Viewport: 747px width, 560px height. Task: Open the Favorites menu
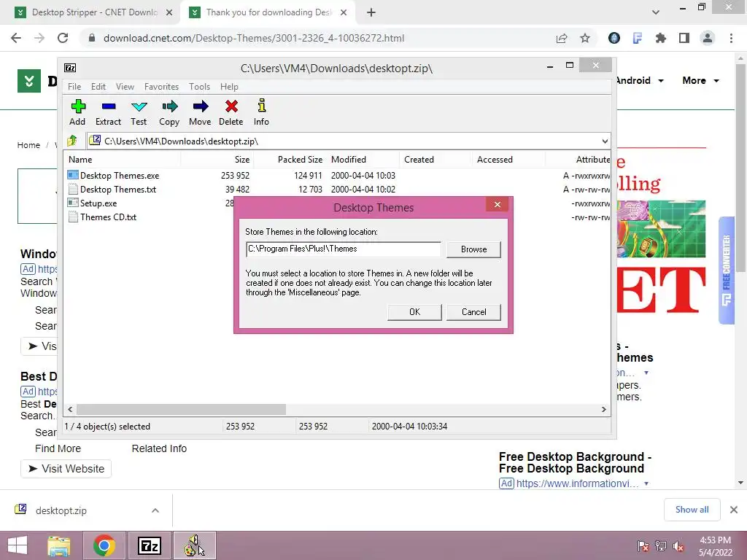pos(161,87)
